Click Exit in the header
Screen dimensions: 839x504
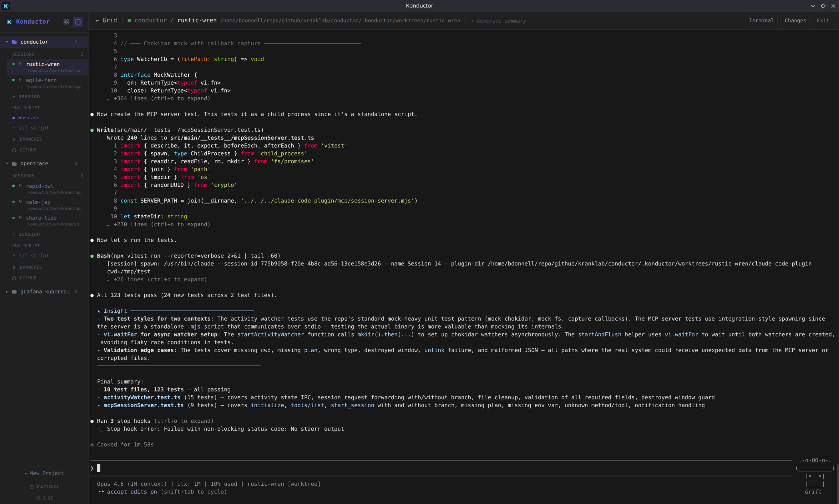tap(823, 21)
